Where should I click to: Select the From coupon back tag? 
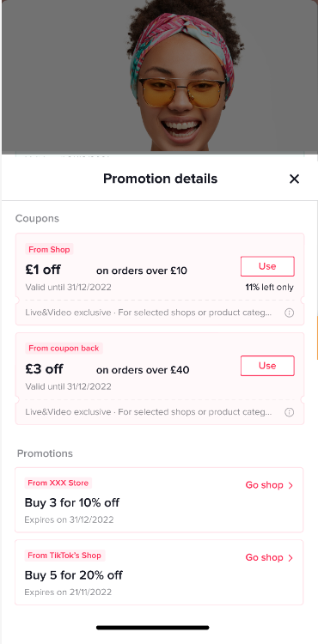(x=64, y=349)
